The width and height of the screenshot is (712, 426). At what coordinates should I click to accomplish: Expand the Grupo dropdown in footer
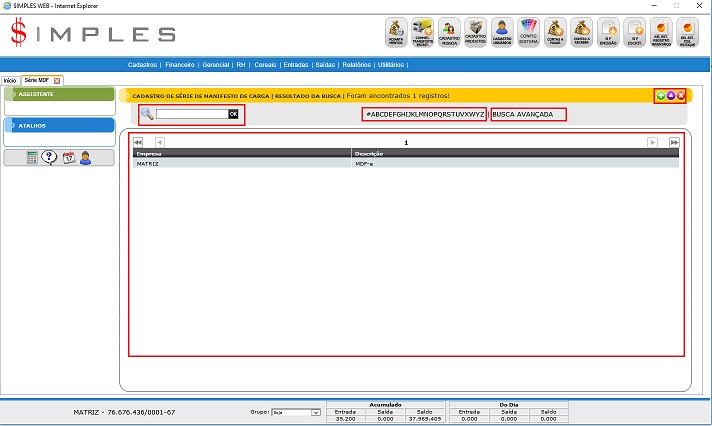point(315,412)
